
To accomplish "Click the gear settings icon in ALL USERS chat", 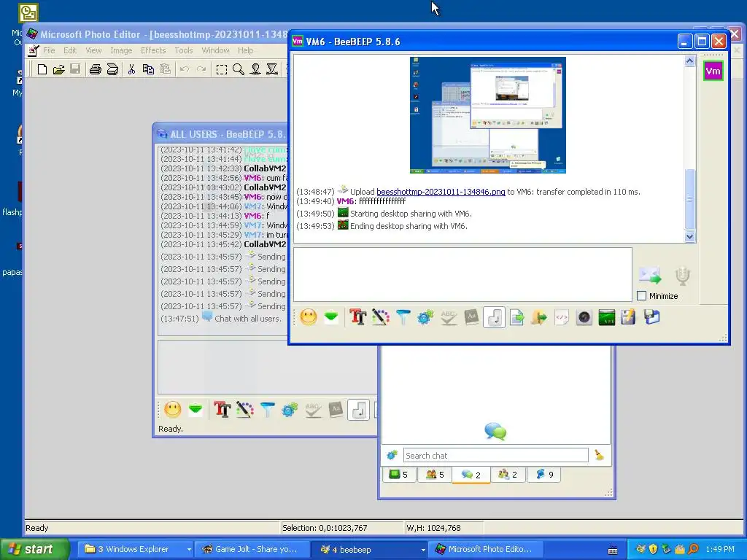I will [x=290, y=409].
